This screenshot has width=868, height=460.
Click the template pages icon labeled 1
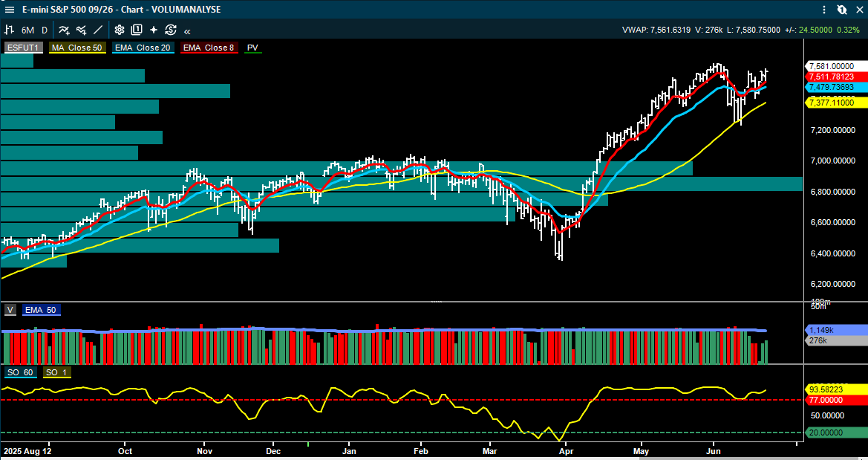click(x=137, y=30)
